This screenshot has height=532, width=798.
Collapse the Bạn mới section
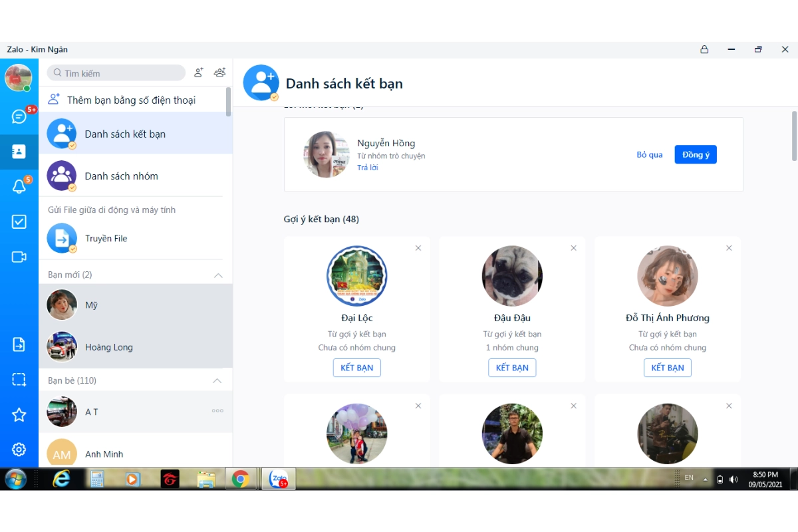(217, 275)
